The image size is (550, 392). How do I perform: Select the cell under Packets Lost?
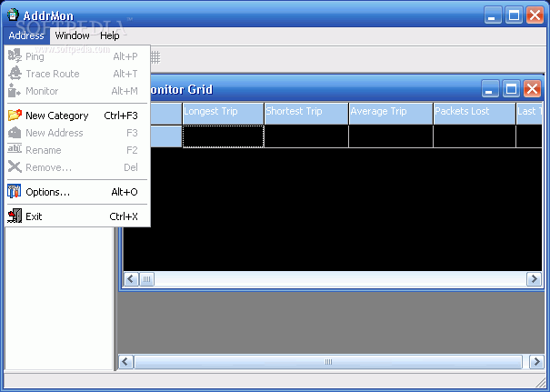(x=475, y=136)
